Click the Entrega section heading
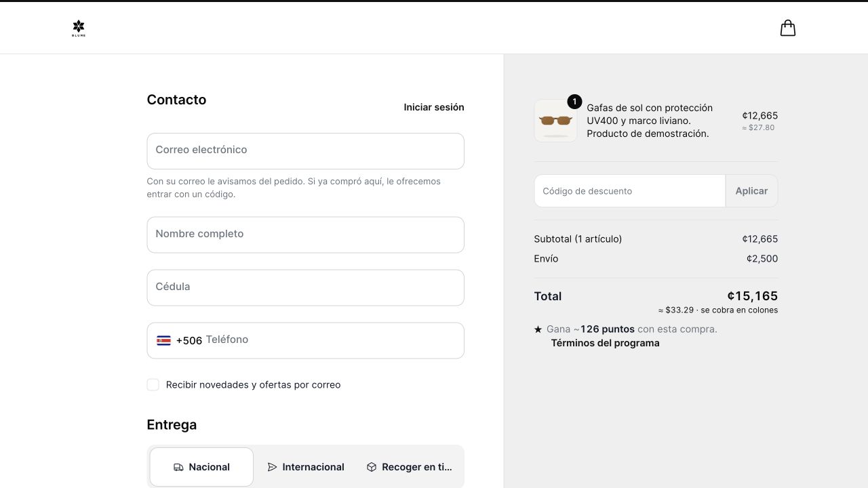Screen dimensions: 868x488 [172, 425]
